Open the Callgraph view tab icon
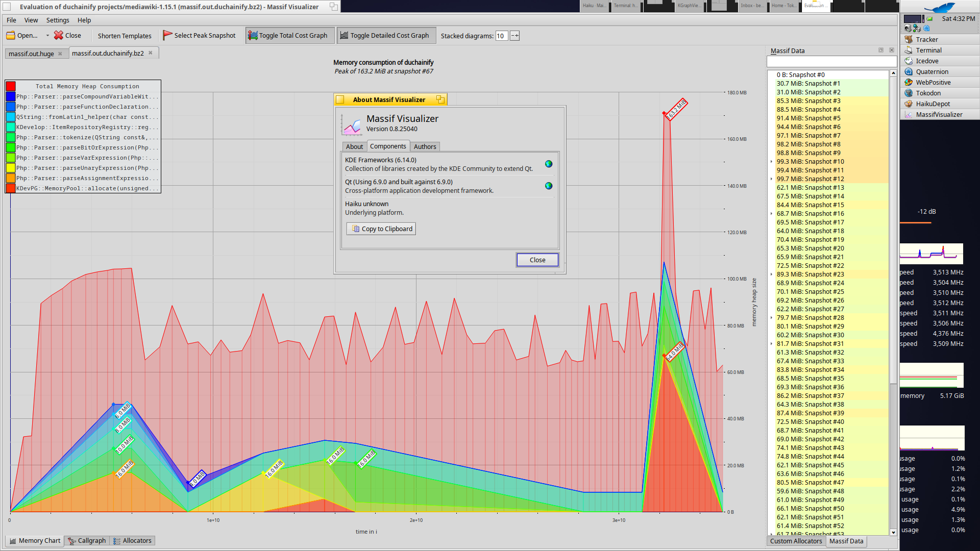 pos(72,541)
